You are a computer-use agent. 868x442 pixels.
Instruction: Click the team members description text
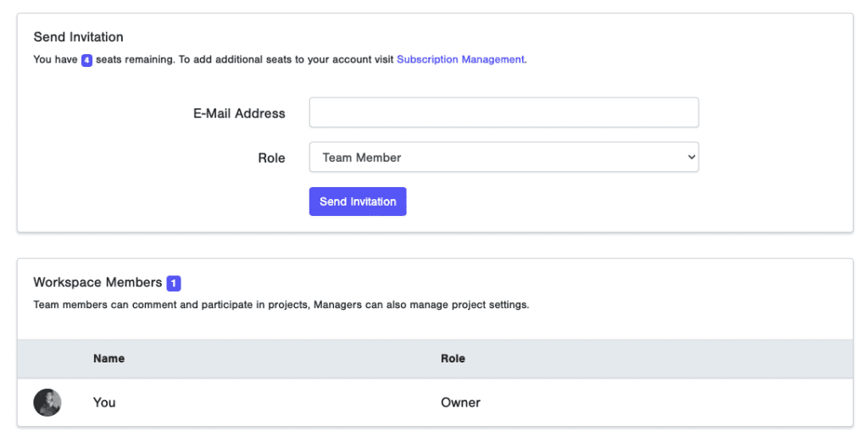[x=281, y=305]
